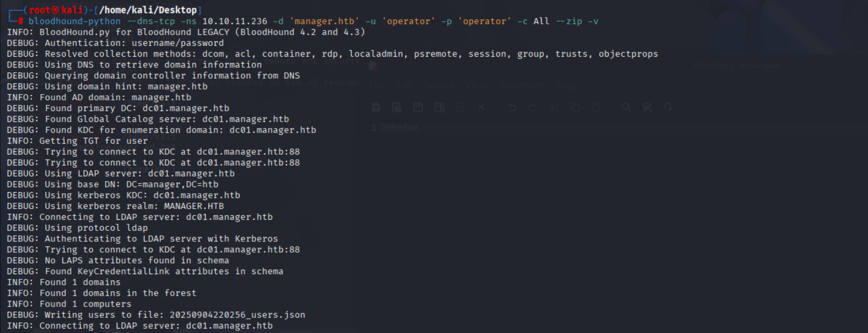Click Cut scissors icon in Mousepad toolbar

click(x=554, y=108)
